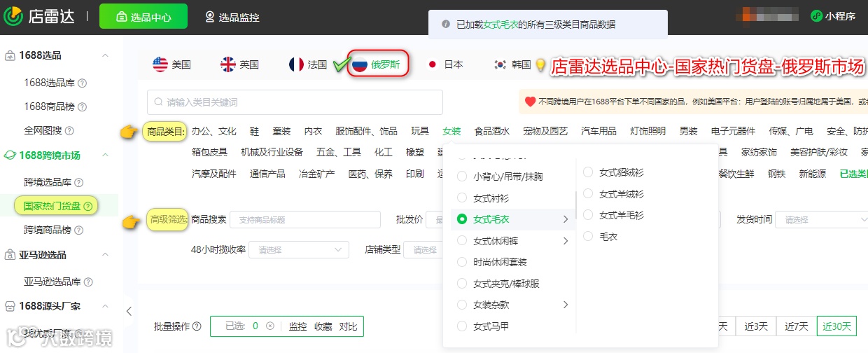Click help icon beside 1688商品榜
This screenshot has height=353, width=868.
[x=82, y=107]
